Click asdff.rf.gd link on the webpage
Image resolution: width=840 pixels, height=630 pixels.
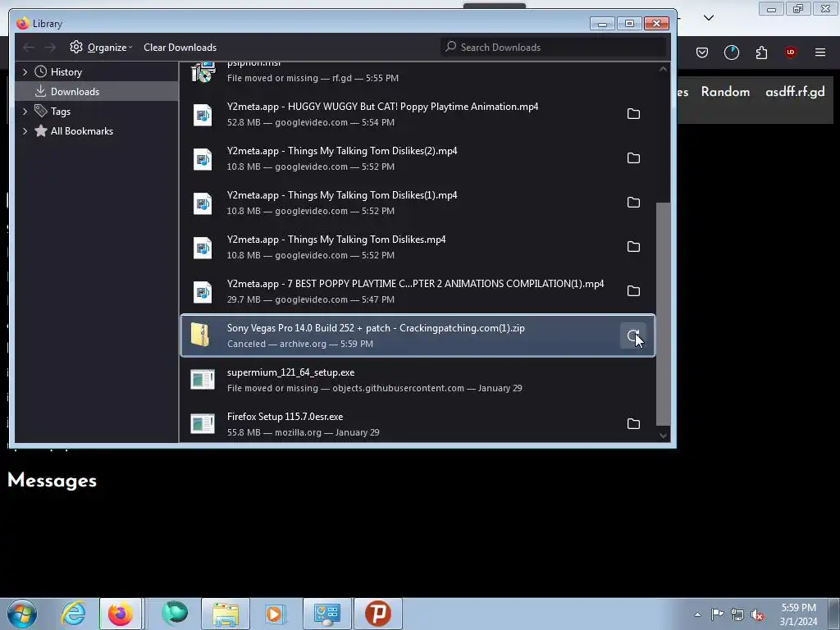795,92
